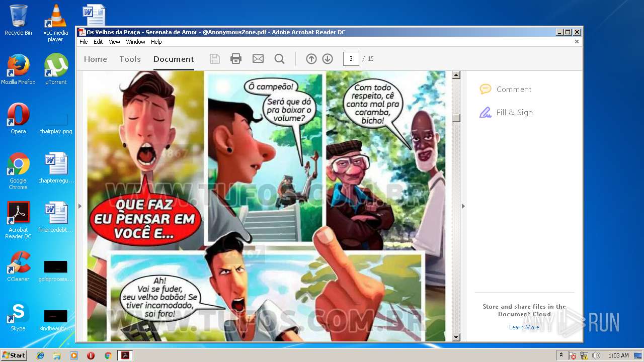Select the Word document icon behind Acrobat window
Screen dimensions: 644x362
click(x=94, y=14)
